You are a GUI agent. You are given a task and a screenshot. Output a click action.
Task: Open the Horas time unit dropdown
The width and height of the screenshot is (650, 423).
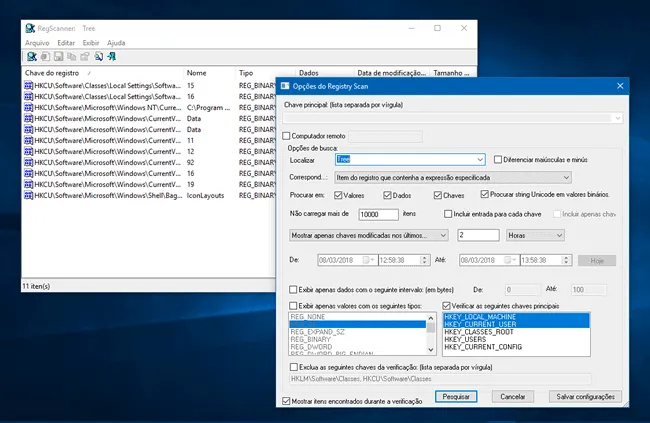point(559,236)
